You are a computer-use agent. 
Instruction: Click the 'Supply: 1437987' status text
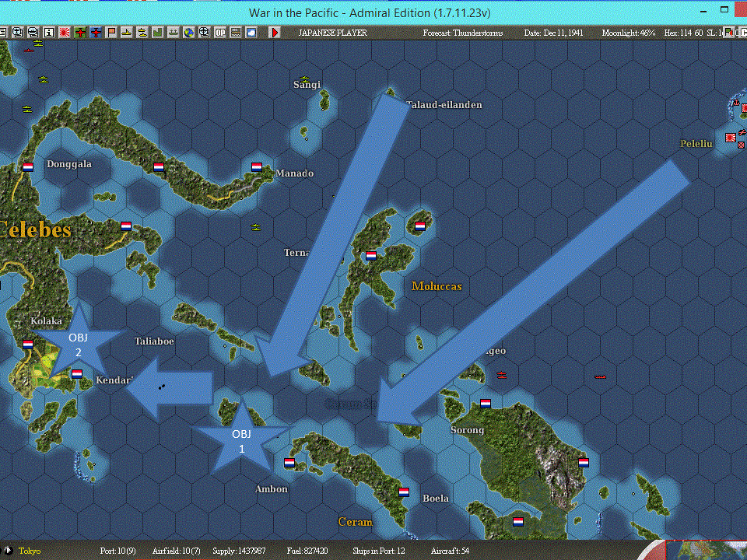tap(239, 551)
